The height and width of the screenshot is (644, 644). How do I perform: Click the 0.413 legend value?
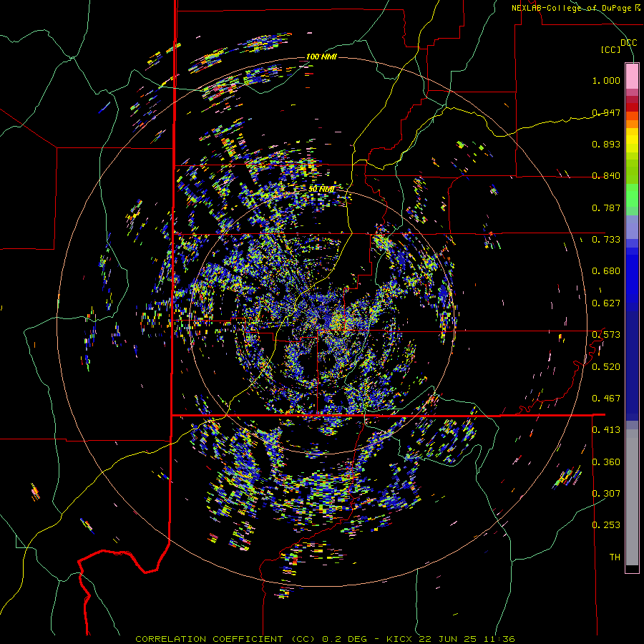pos(606,430)
